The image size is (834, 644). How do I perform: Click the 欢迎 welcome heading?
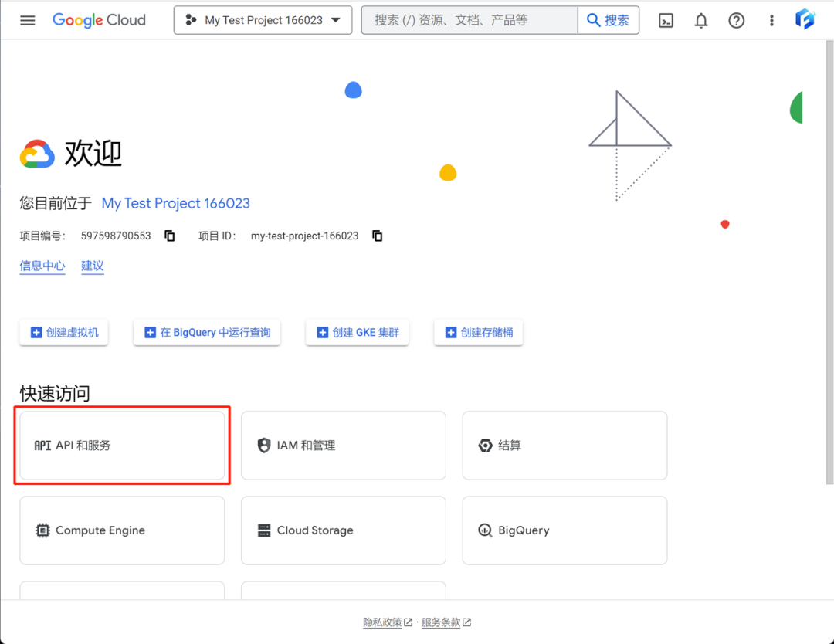(93, 154)
